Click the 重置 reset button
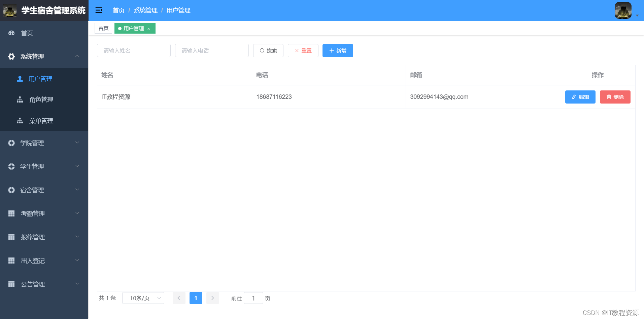The width and height of the screenshot is (644, 319). [303, 50]
